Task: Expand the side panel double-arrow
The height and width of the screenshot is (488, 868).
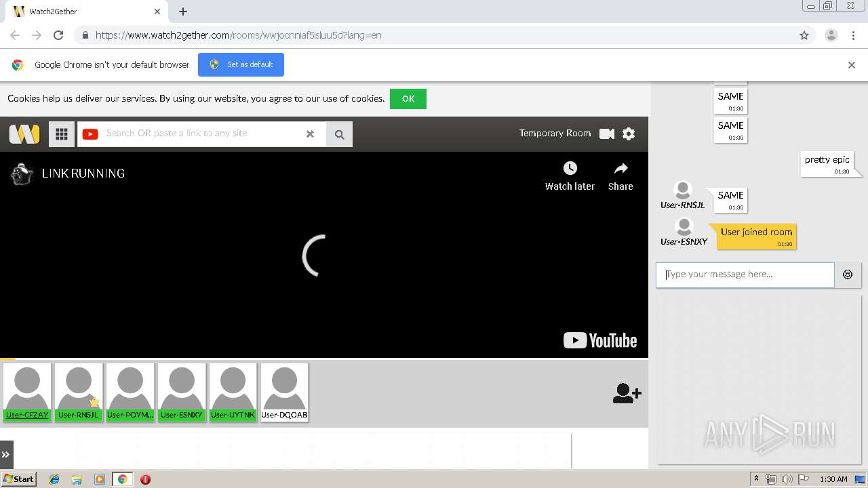Action: [x=5, y=455]
